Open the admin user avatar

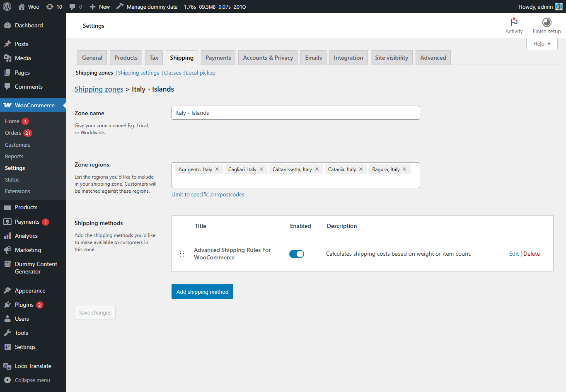point(559,7)
